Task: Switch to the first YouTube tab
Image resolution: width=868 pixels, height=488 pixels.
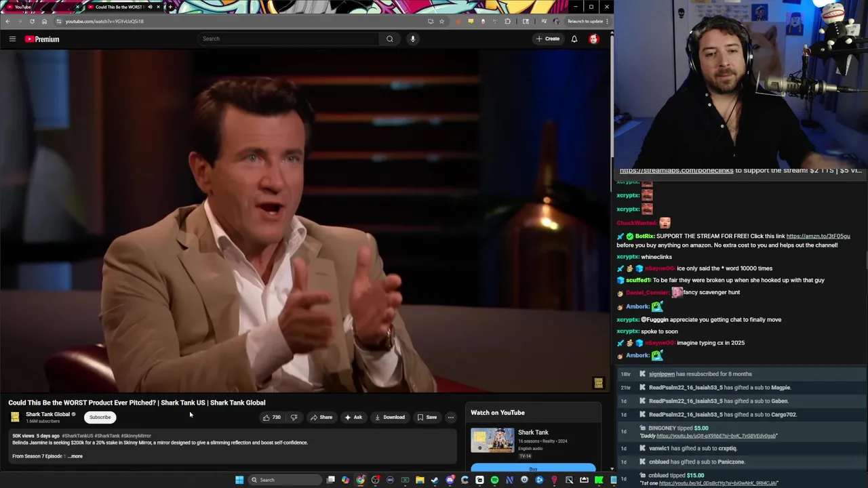Action: pos(41,7)
